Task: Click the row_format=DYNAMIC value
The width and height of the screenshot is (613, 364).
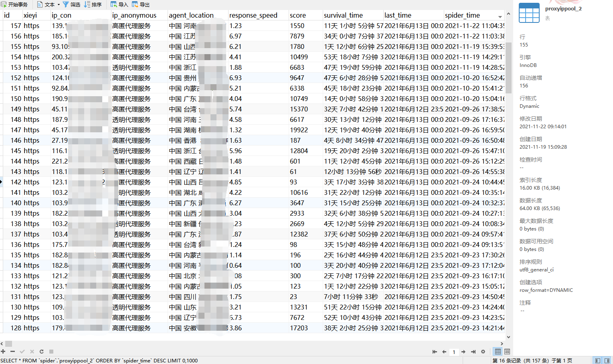Action: (546, 290)
